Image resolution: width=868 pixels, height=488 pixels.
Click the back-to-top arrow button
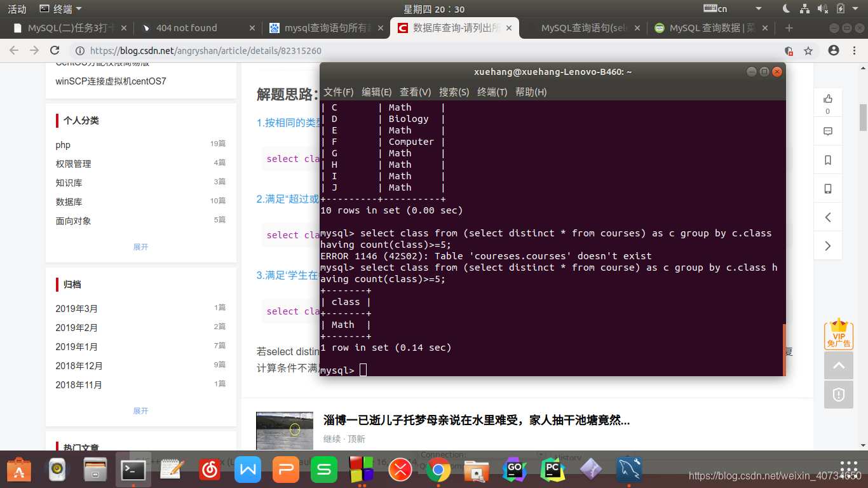coord(839,365)
